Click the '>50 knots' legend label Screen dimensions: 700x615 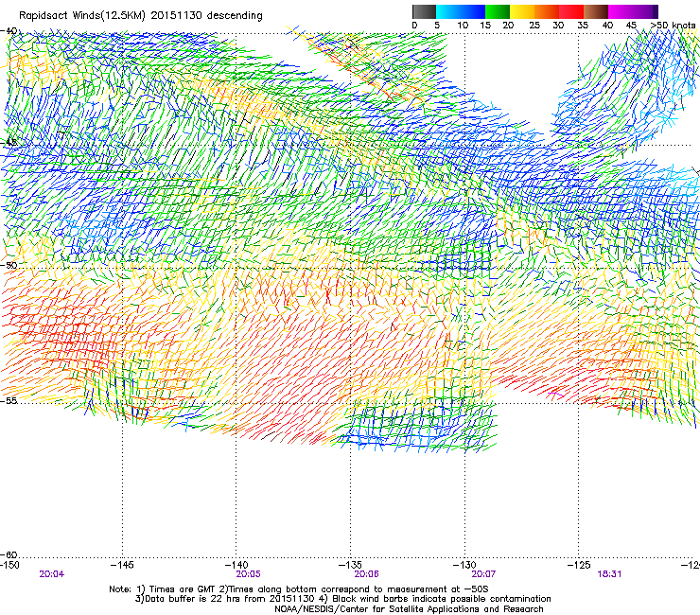(673, 26)
